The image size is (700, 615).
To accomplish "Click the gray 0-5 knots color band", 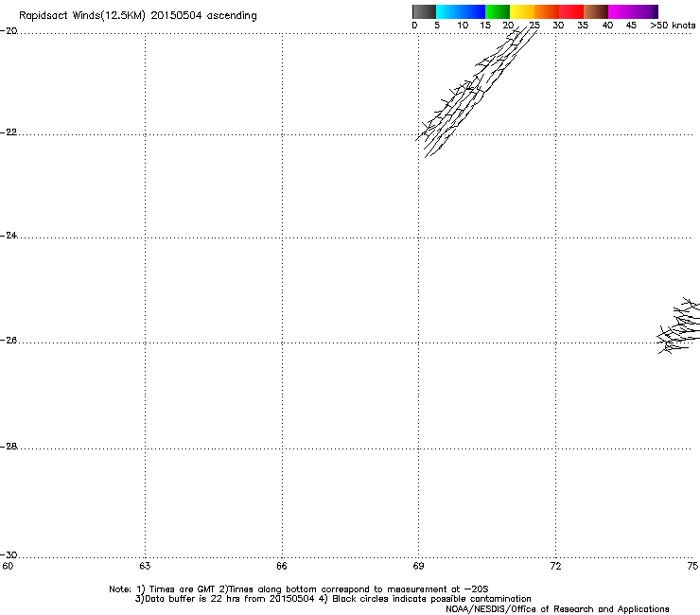I will [x=424, y=11].
